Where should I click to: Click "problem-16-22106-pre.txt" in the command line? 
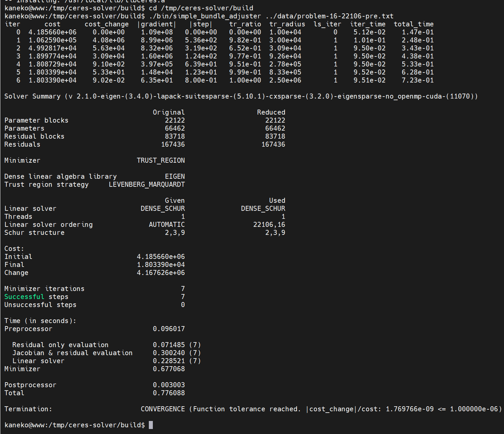[x=345, y=16]
